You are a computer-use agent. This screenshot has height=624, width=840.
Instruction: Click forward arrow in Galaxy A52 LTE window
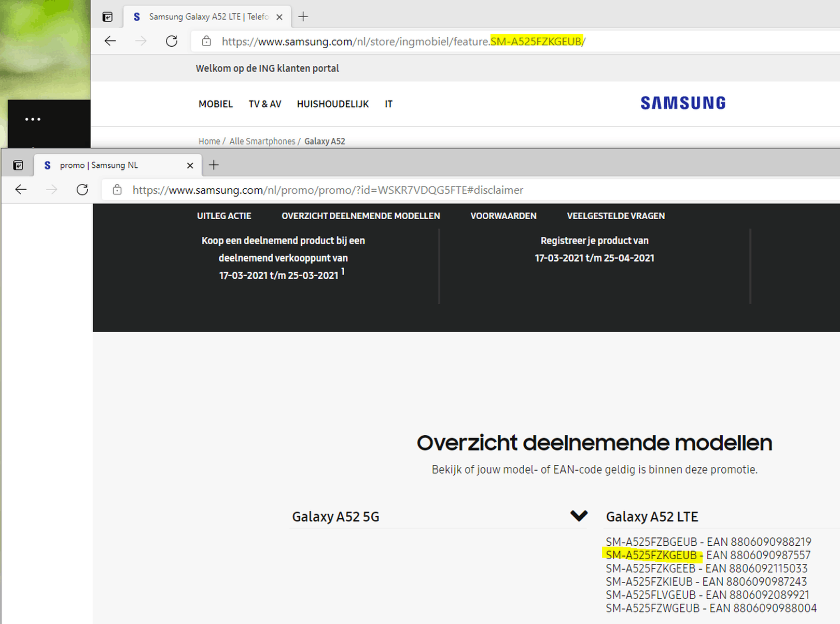pos(141,41)
